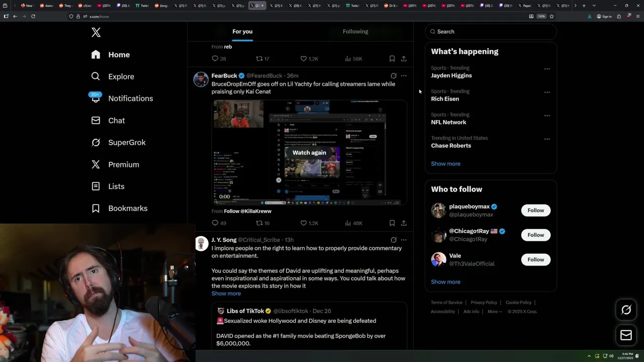Click the Search input field

(491, 32)
